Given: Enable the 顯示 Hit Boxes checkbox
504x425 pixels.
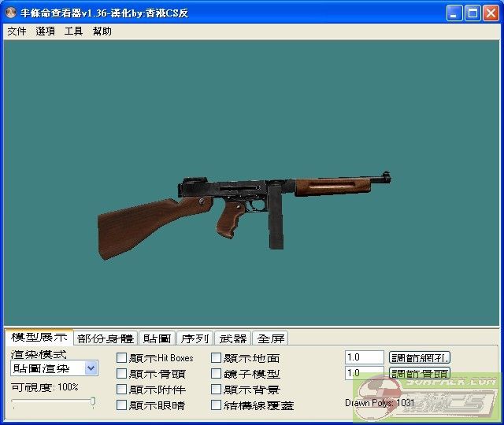Looking at the screenshot, I should coord(121,358).
